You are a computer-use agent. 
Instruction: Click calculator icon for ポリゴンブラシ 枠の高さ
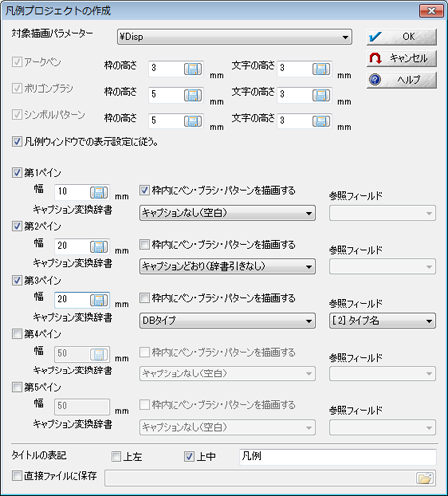[x=193, y=95]
